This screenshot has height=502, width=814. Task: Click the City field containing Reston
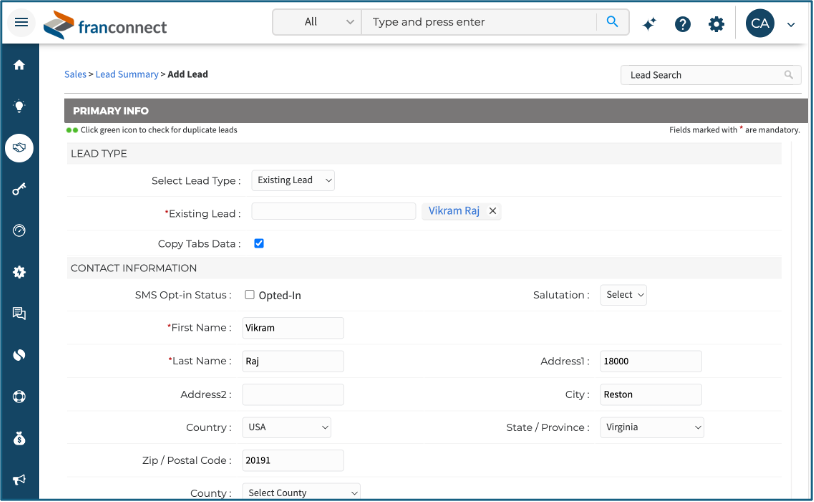(651, 395)
